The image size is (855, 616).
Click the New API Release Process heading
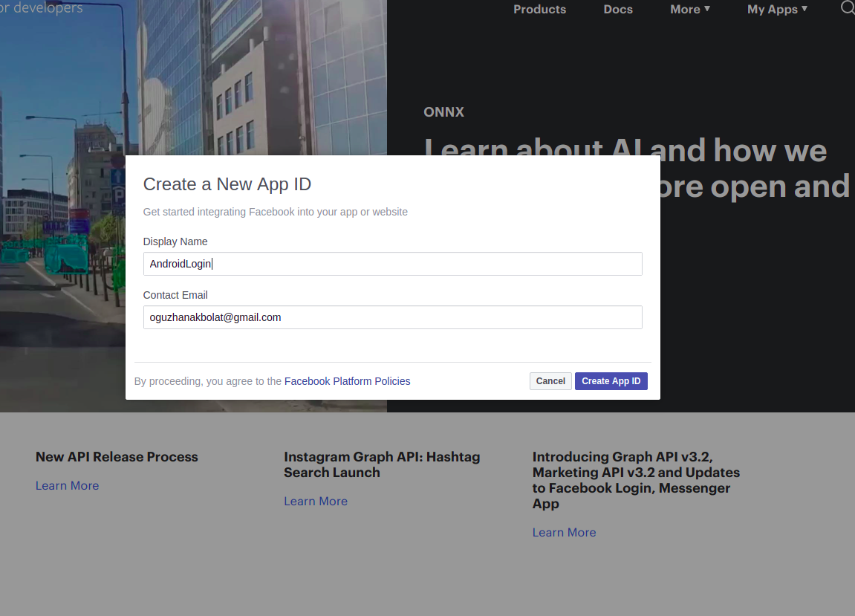[x=117, y=457]
